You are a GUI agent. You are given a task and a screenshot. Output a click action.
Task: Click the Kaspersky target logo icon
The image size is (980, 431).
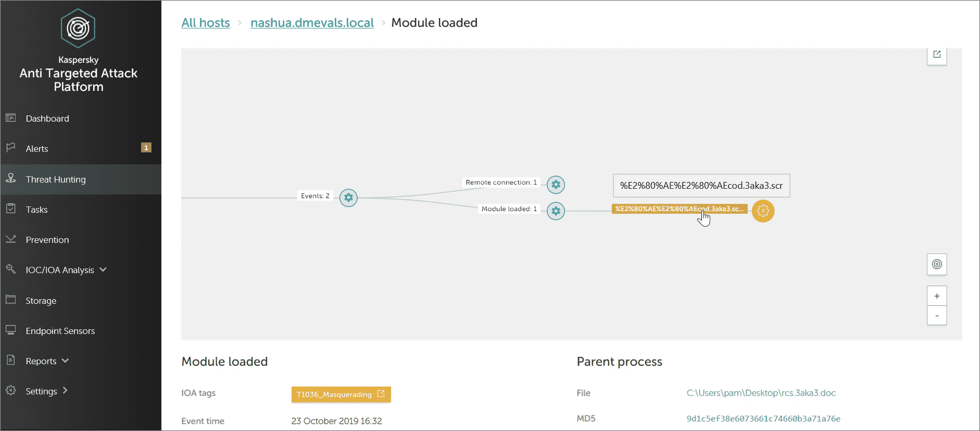(x=78, y=28)
